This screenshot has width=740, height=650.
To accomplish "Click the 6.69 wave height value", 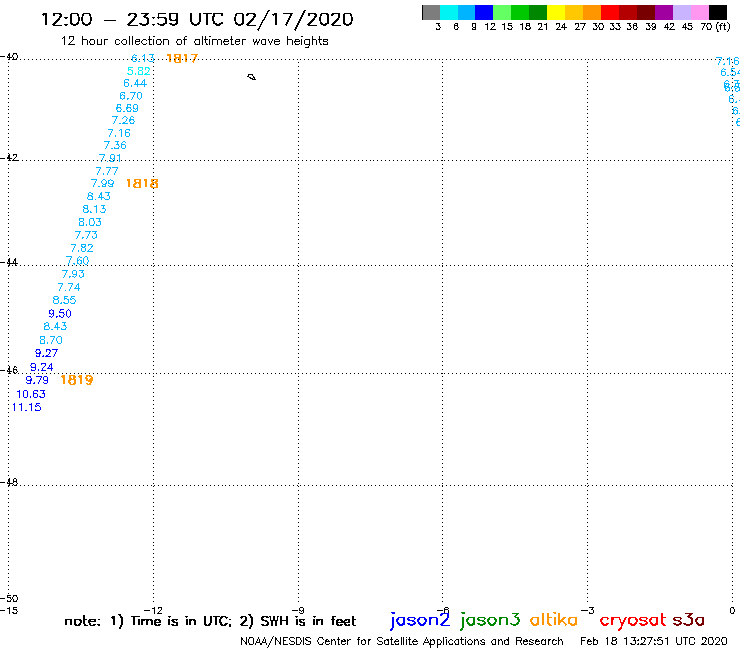I will point(127,108).
